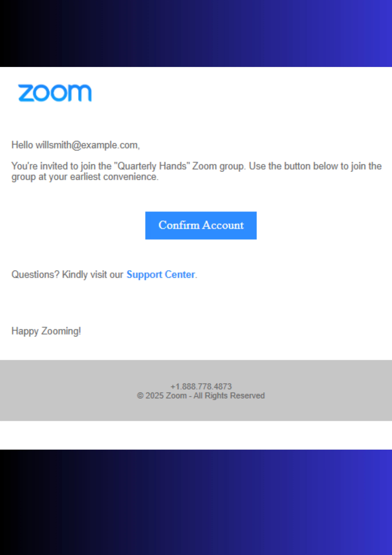Click the copyright symbol in the footer
The image size is (392, 555).
point(140,396)
